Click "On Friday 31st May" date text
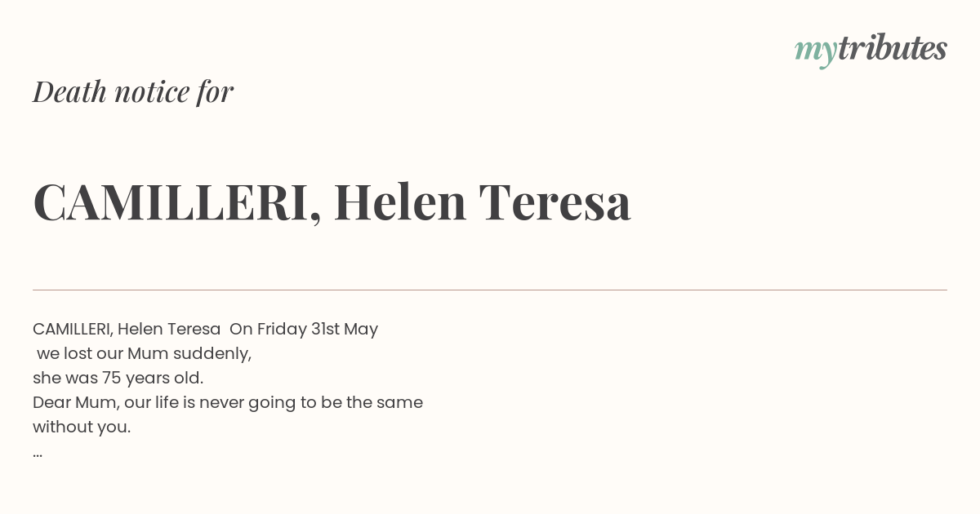Screen dimensions: 980x514 (x=304, y=330)
